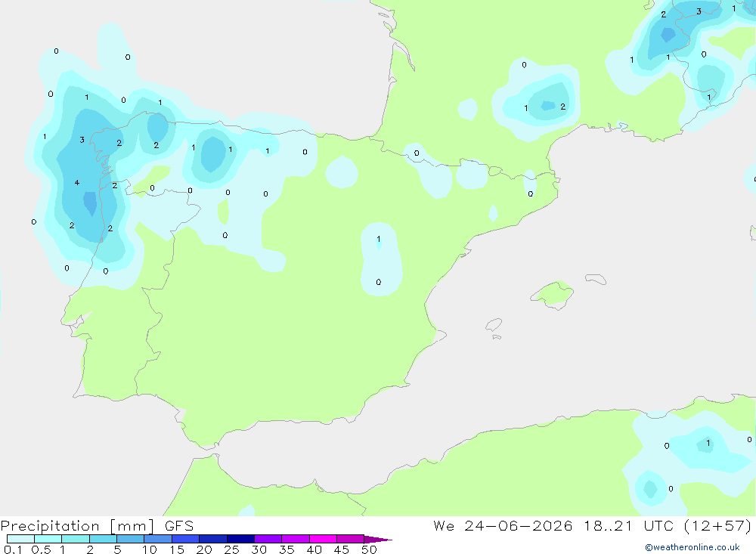The height and width of the screenshot is (554, 756).
Task: Pick the 0.5–1 mm legend swatch
Action: point(48,539)
